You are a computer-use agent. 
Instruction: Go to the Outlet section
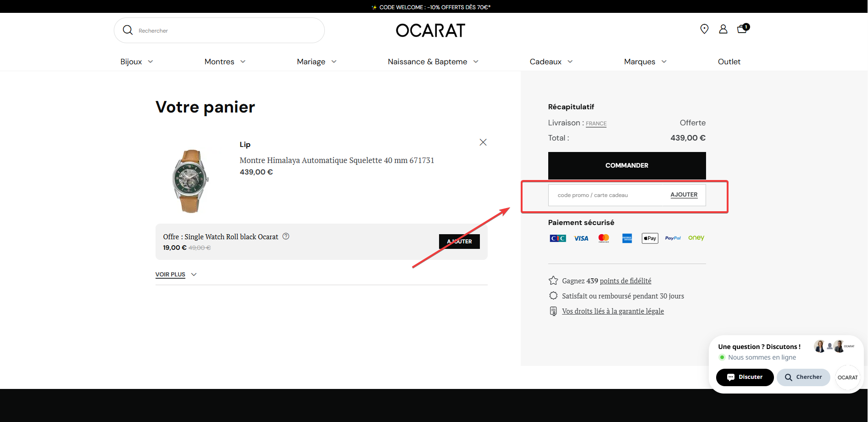pyautogui.click(x=729, y=62)
